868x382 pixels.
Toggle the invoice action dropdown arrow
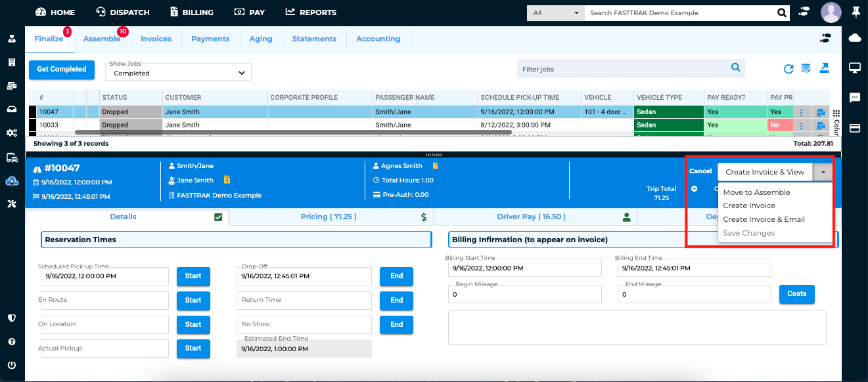click(823, 172)
